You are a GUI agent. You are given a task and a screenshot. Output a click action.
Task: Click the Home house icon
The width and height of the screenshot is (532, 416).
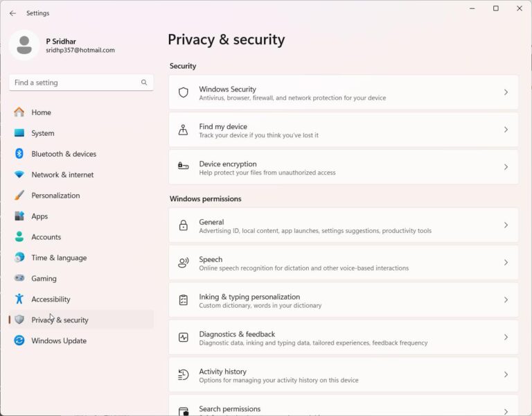tap(19, 112)
